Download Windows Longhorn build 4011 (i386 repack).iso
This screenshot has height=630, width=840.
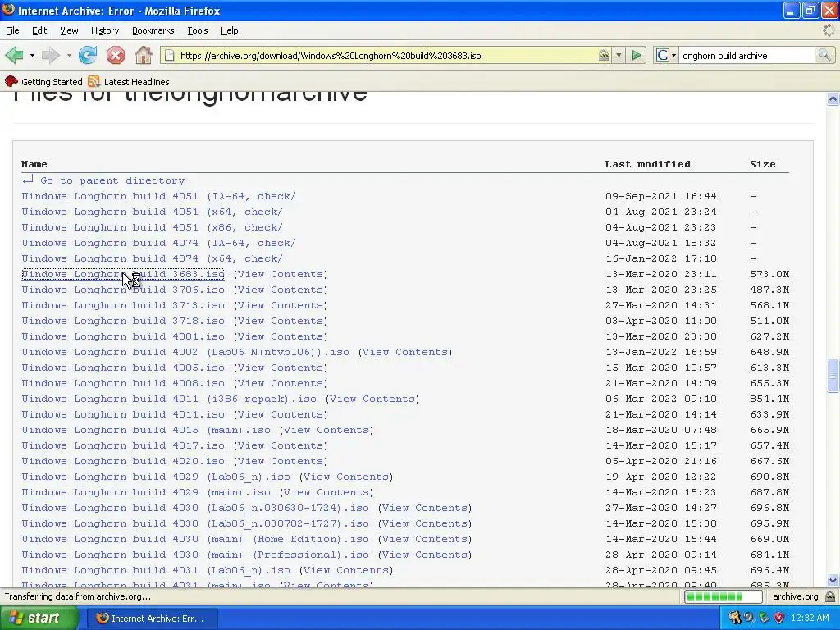[169, 399]
